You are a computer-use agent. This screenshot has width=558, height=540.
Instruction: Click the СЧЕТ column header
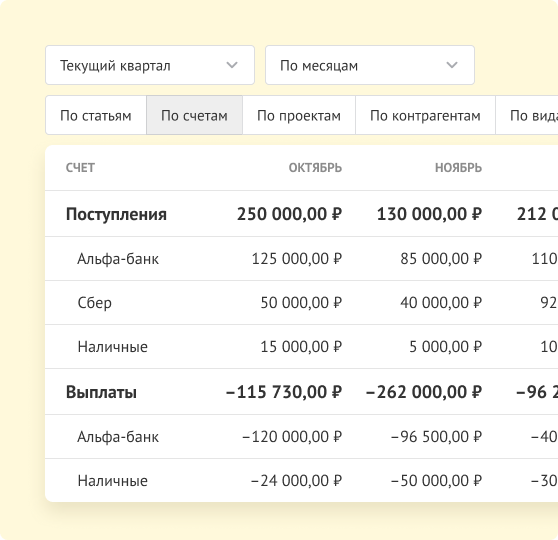(80, 168)
